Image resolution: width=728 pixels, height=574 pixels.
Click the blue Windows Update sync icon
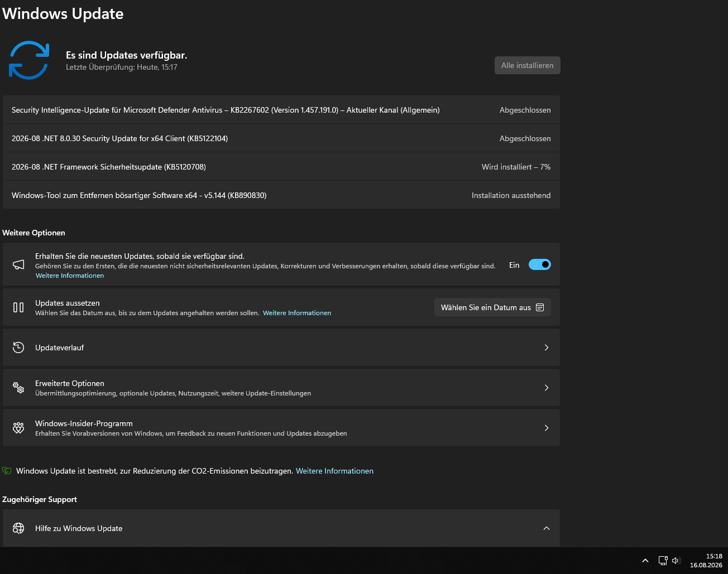pyautogui.click(x=29, y=60)
